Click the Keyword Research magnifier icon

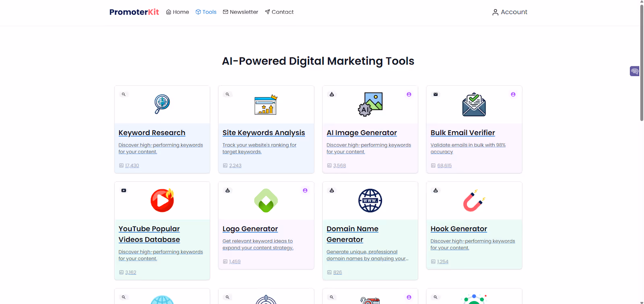click(162, 104)
